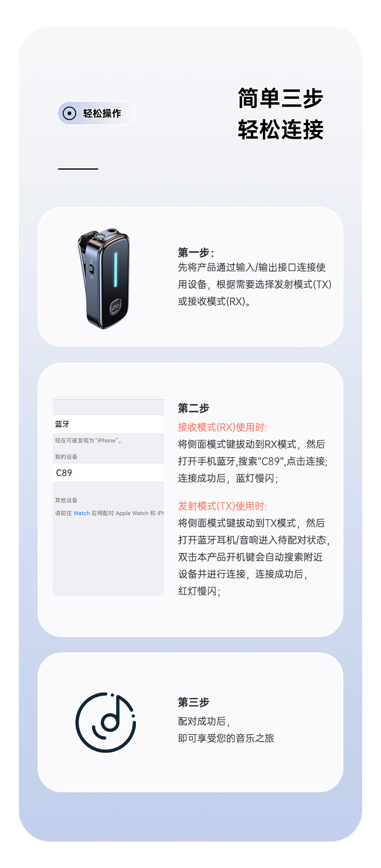Open the Watch link in Bluetooth settings

(x=82, y=513)
